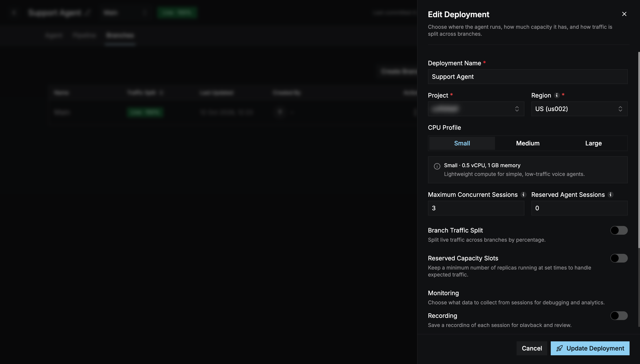The width and height of the screenshot is (640, 364).
Task: Click the CPU Profile label
Action: [x=444, y=128]
